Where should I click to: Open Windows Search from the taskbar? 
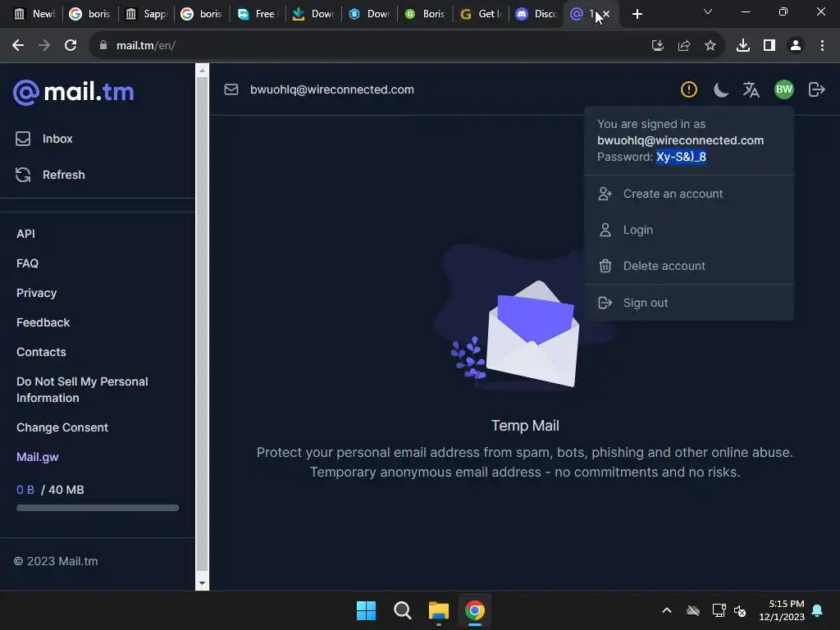(x=402, y=610)
